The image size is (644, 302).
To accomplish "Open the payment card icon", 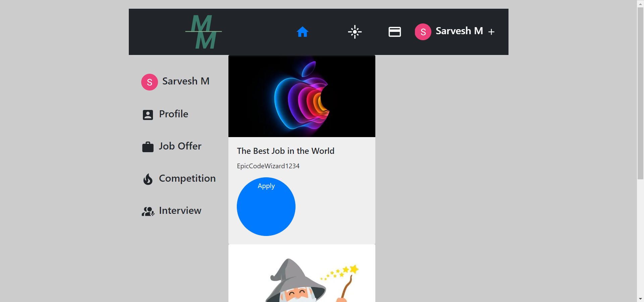I will click(395, 32).
